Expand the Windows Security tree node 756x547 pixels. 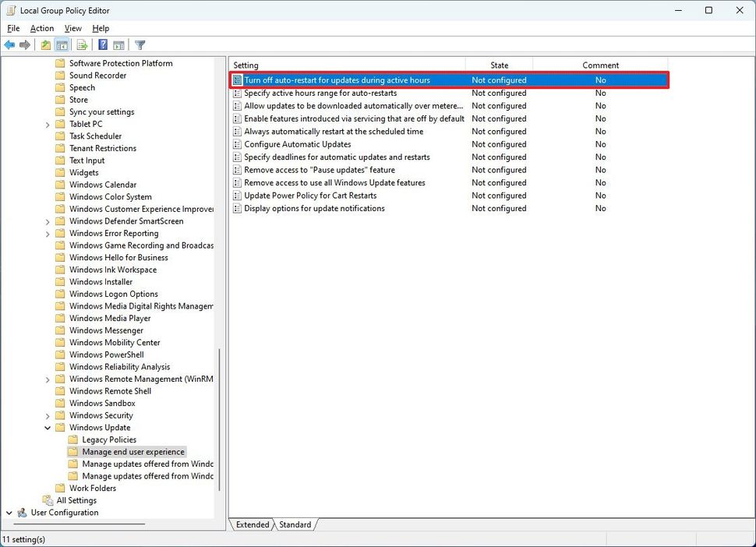tap(47, 415)
